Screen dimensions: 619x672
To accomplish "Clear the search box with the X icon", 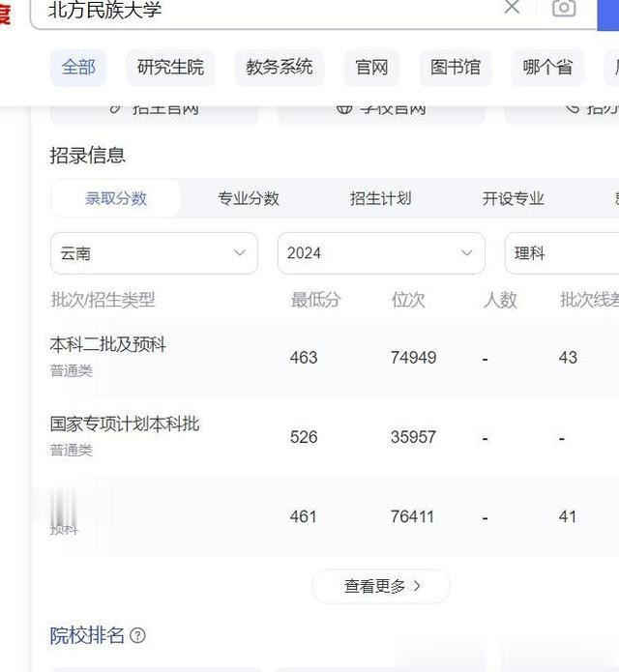I will click(512, 8).
